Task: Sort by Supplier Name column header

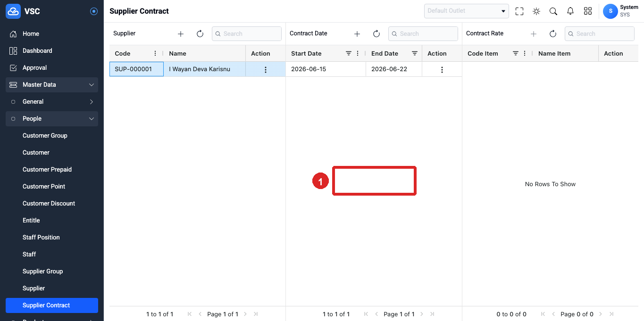Action: tap(178, 53)
